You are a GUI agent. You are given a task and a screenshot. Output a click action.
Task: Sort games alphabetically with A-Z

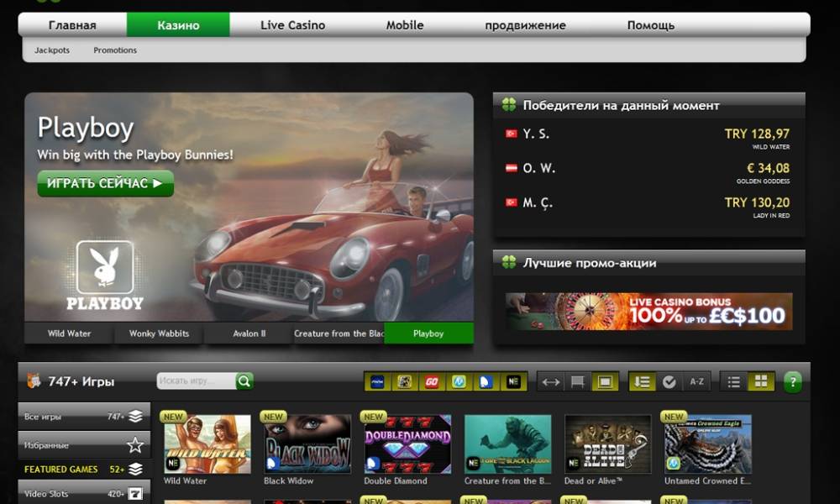pos(696,382)
